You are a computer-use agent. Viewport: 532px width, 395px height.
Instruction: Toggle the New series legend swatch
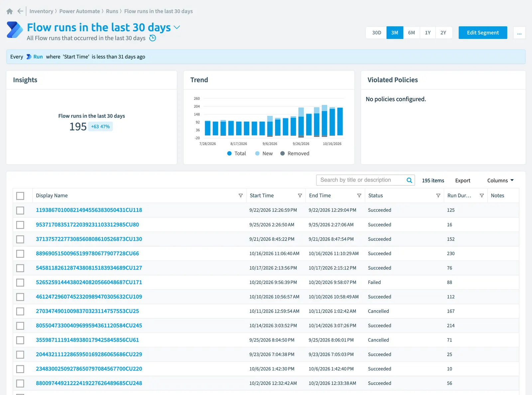click(257, 153)
